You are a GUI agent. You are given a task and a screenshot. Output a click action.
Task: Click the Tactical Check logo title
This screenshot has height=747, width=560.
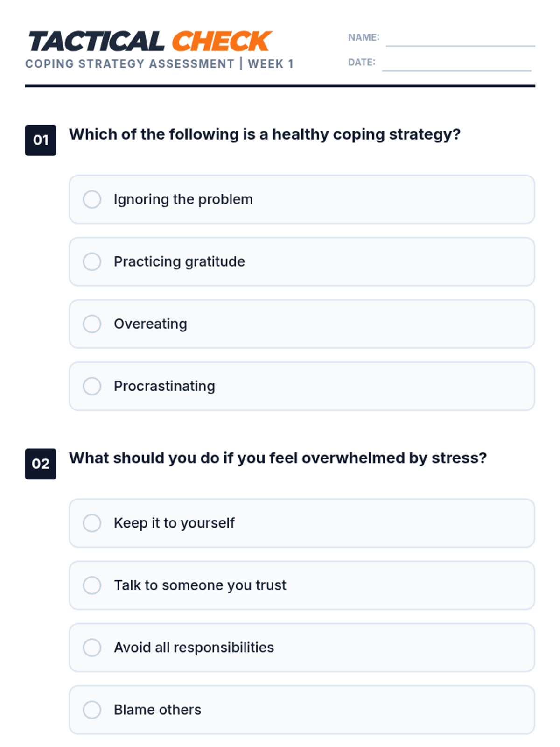pyautogui.click(x=150, y=41)
